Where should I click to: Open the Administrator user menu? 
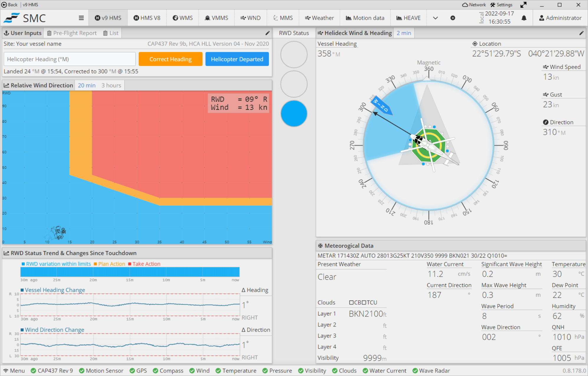point(560,18)
